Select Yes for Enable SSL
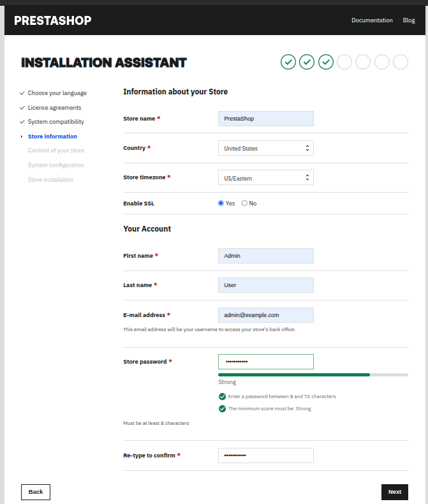Screen dimensions: 428x504 221,204
